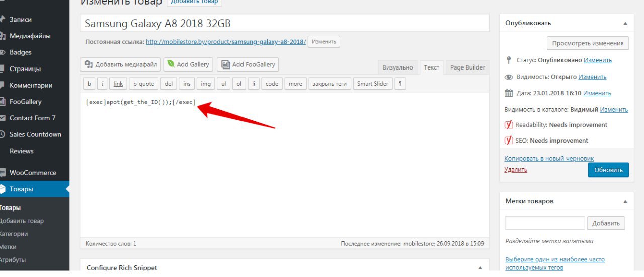Screen dimensions: 644x277
Task: Open Reviews menu item
Action: [x=22, y=151]
